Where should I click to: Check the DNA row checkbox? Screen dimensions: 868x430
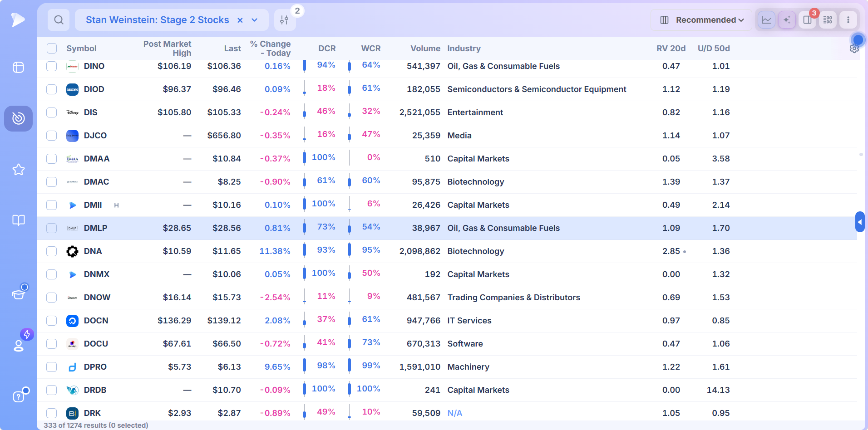coord(52,251)
